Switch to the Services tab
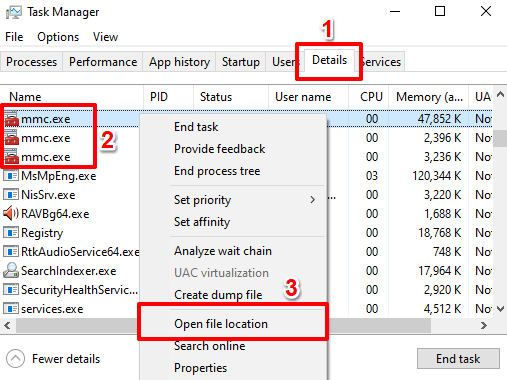Image resolution: width=507 pixels, height=380 pixels. click(x=381, y=62)
